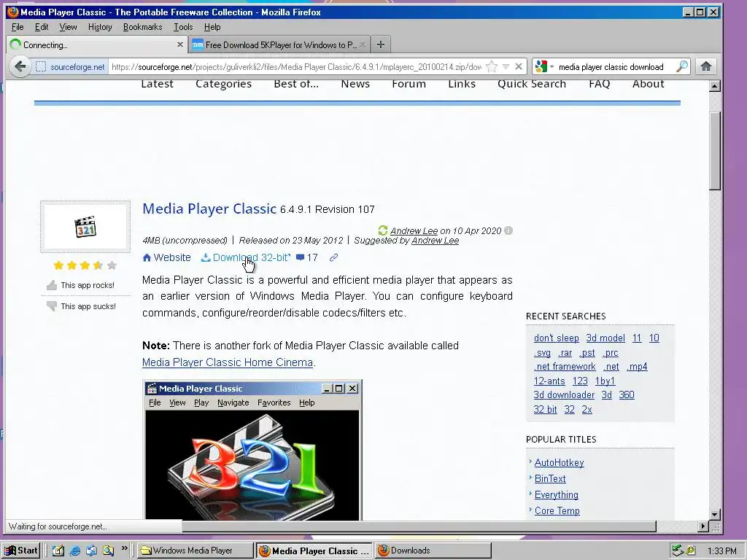This screenshot has height=560, width=747.
Task: Click the vertical scrollbar up arrow
Action: click(x=715, y=86)
